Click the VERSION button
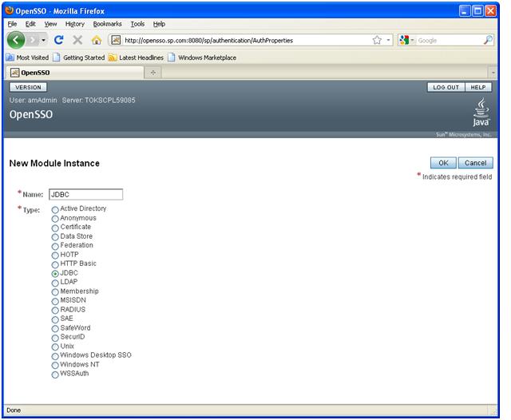511x420 pixels. pyautogui.click(x=29, y=87)
